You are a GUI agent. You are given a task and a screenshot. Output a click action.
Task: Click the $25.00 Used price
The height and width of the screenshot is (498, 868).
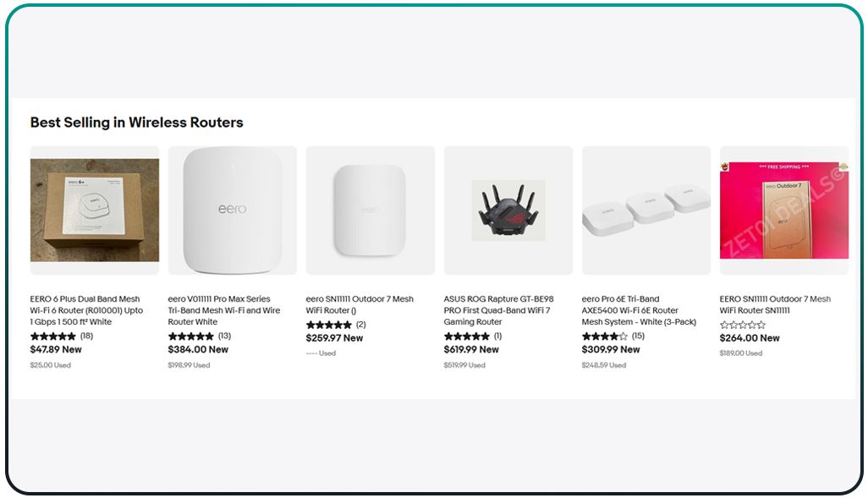tap(51, 365)
